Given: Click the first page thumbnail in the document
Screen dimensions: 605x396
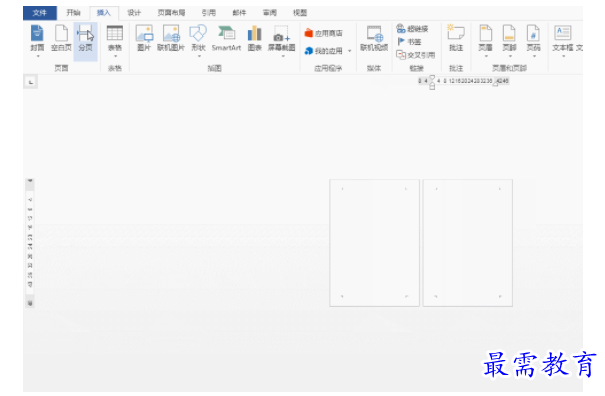Looking at the screenshot, I should (374, 243).
